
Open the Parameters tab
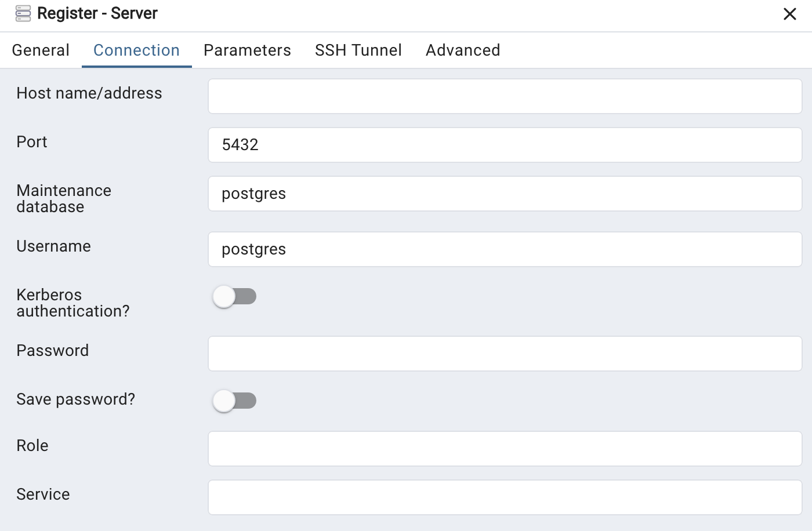click(x=247, y=50)
